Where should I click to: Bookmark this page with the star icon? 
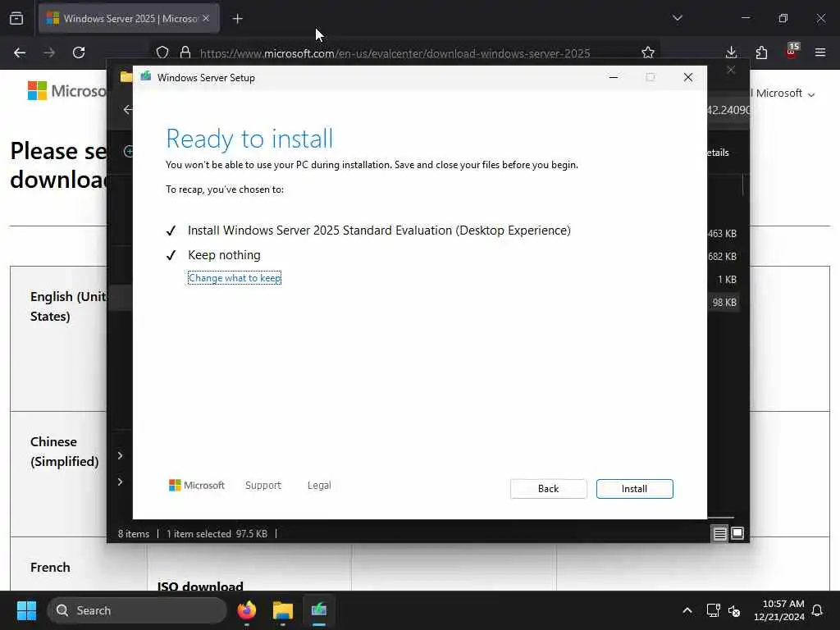pos(648,52)
